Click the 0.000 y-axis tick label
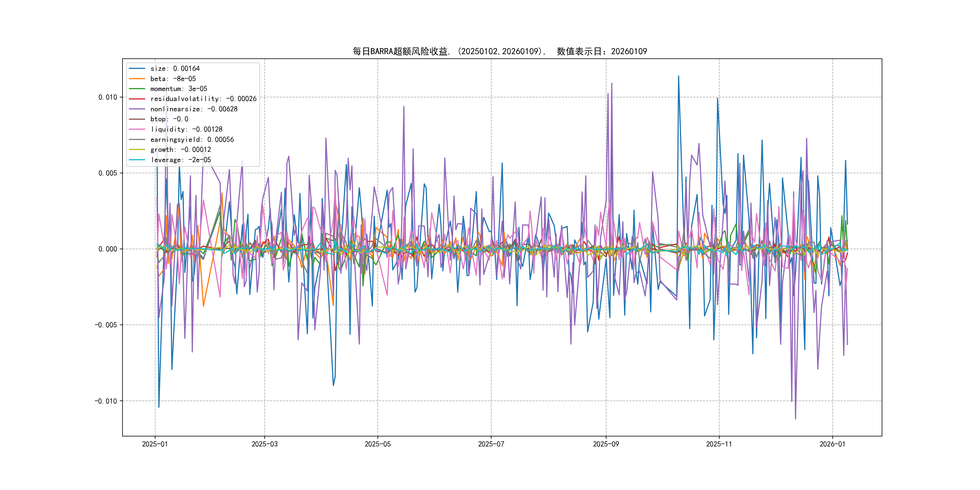This screenshot has width=980, height=490. pyautogui.click(x=108, y=249)
